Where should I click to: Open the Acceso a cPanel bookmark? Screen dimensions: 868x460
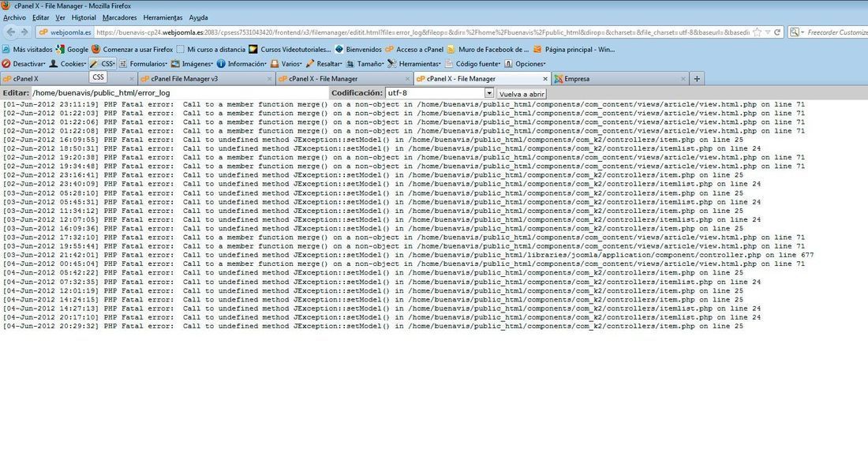414,49
